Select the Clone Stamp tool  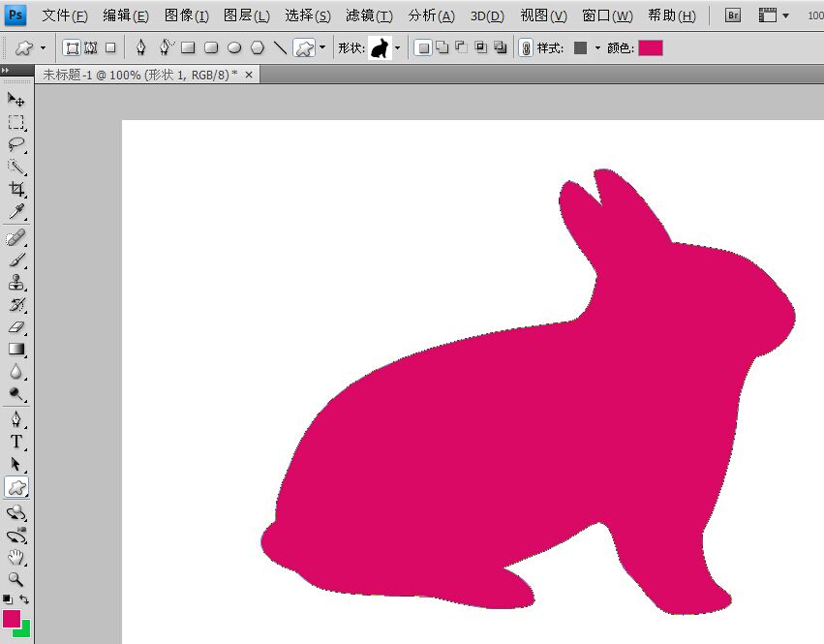coord(16,283)
